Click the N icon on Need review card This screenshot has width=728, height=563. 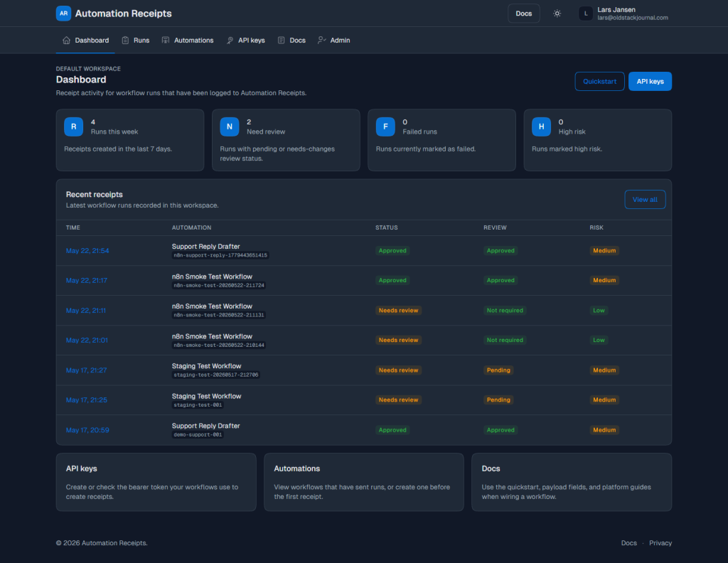pyautogui.click(x=230, y=127)
